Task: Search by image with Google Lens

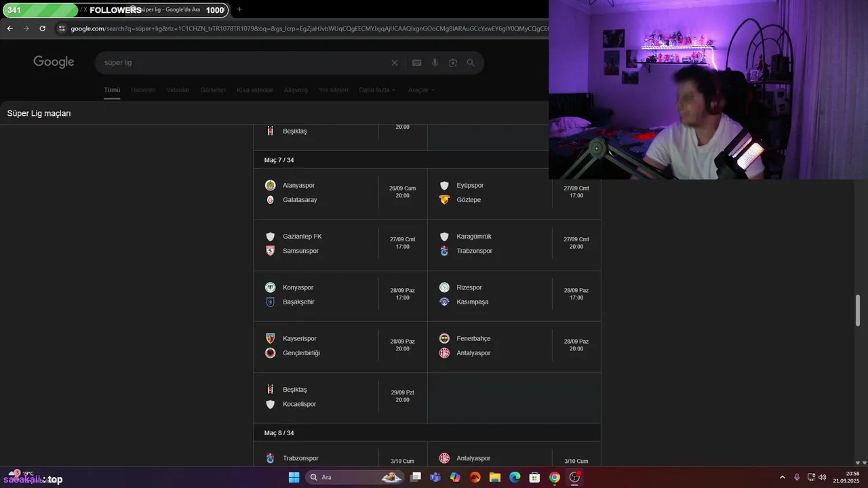Action: pyautogui.click(x=452, y=62)
